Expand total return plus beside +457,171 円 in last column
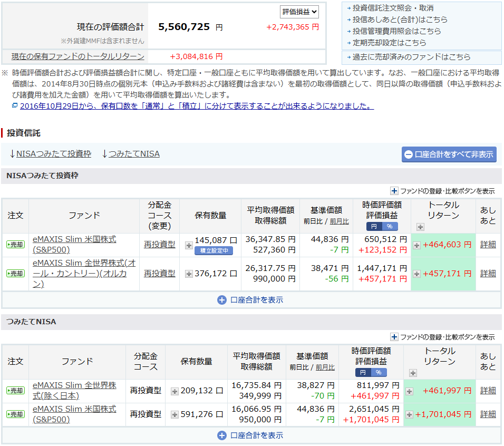The width and height of the screenshot is (504, 446). (416, 274)
